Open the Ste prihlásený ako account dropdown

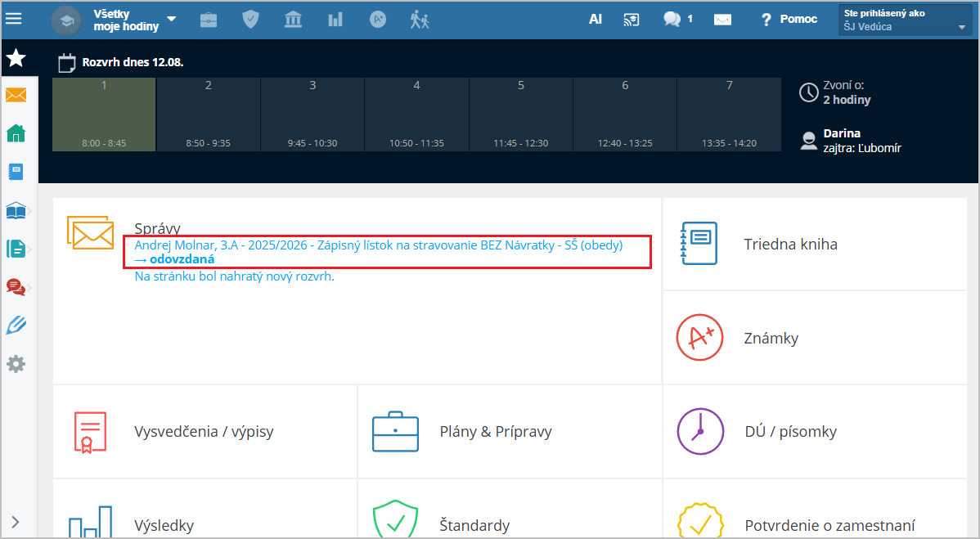click(x=906, y=20)
